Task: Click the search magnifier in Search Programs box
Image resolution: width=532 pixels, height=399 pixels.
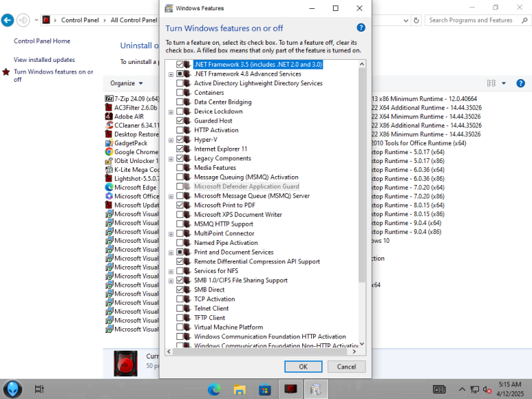Action: pyautogui.click(x=524, y=21)
